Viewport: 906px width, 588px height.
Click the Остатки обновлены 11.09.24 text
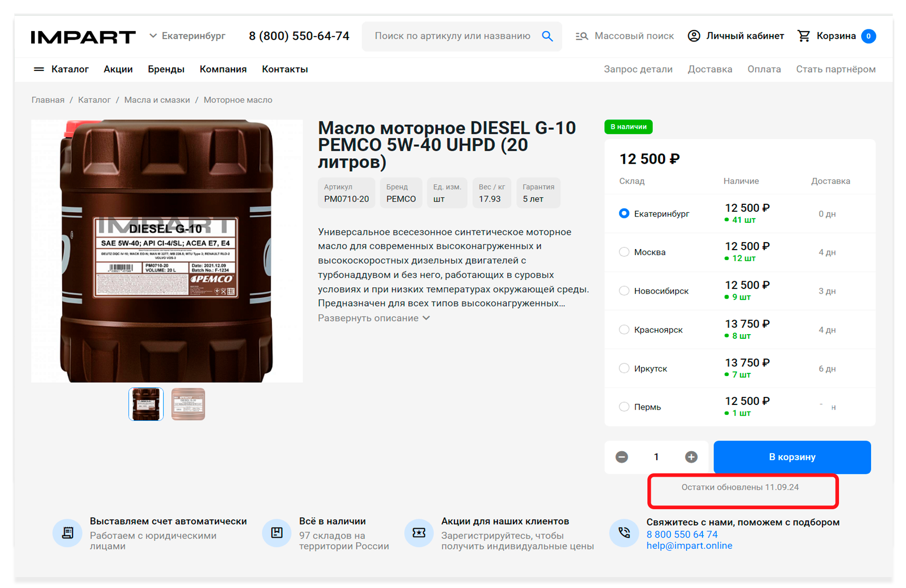coord(740,487)
